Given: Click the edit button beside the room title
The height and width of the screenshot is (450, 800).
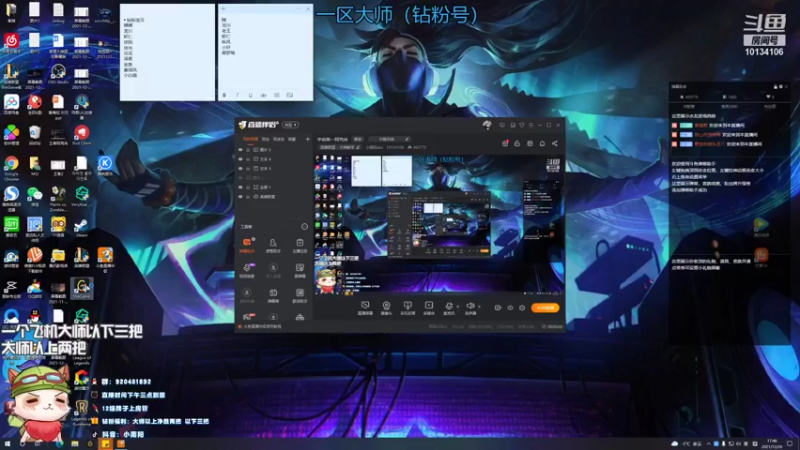Looking at the screenshot, I should point(358,139).
